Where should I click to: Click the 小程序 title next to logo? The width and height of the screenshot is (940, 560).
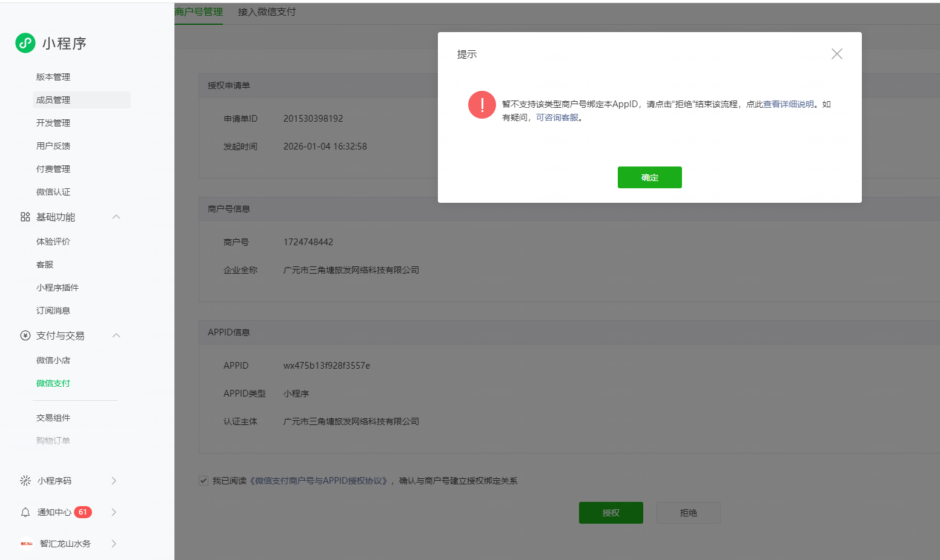point(64,44)
